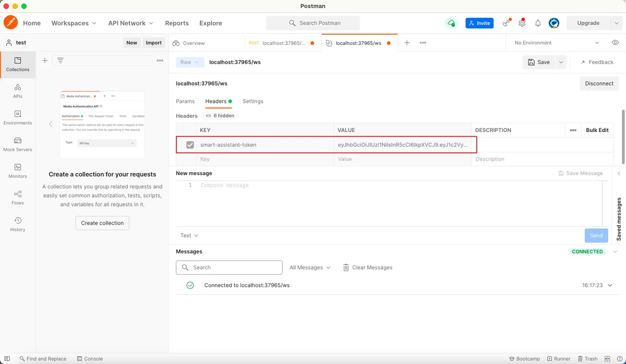Focus the Search Postman field

(313, 23)
